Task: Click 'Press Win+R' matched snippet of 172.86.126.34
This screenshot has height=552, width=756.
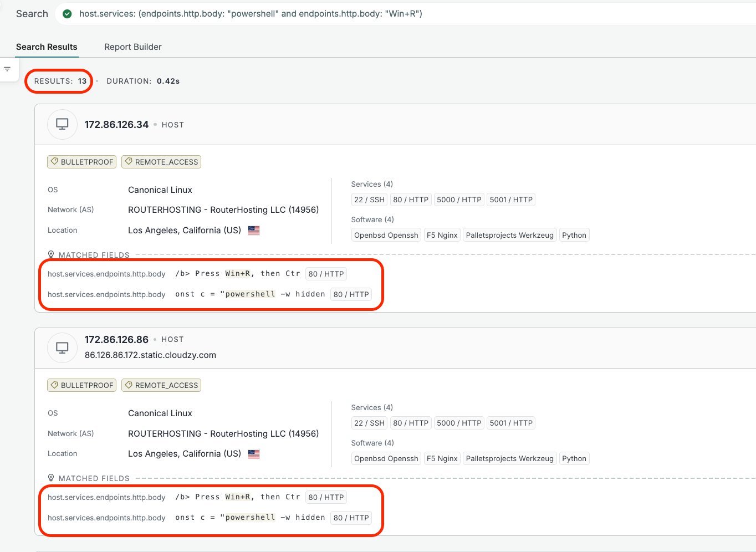Action: pos(237,274)
